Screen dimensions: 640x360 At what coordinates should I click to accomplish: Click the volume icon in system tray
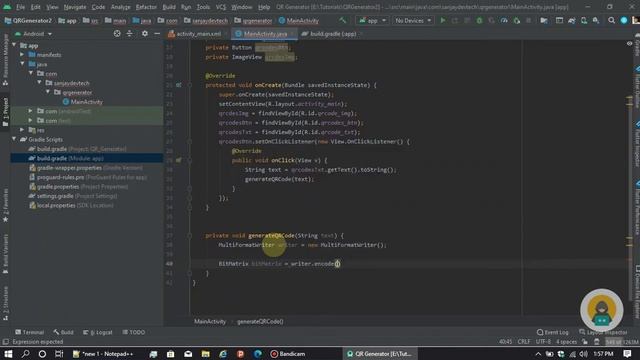tap(584, 354)
